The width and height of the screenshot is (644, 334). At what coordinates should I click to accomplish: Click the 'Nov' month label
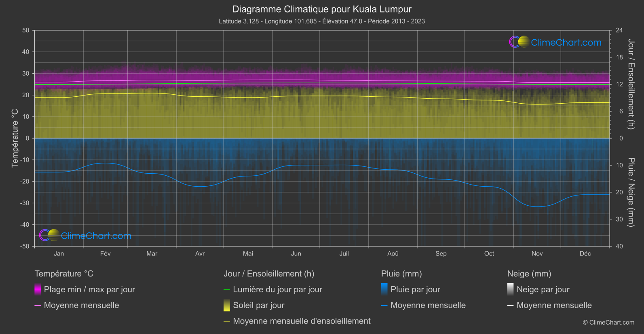[537, 253]
